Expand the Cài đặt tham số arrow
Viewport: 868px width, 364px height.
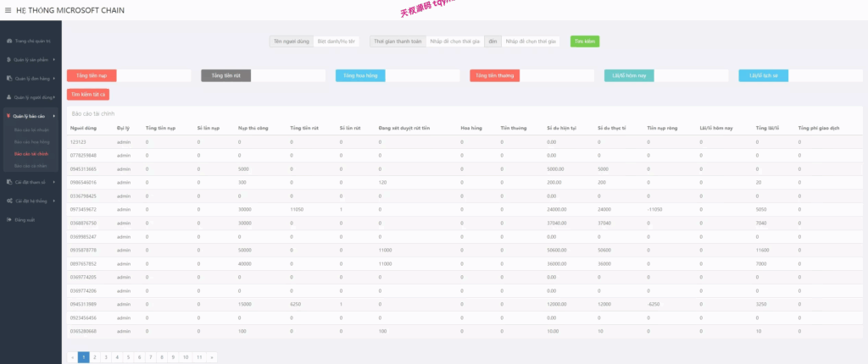(x=53, y=182)
